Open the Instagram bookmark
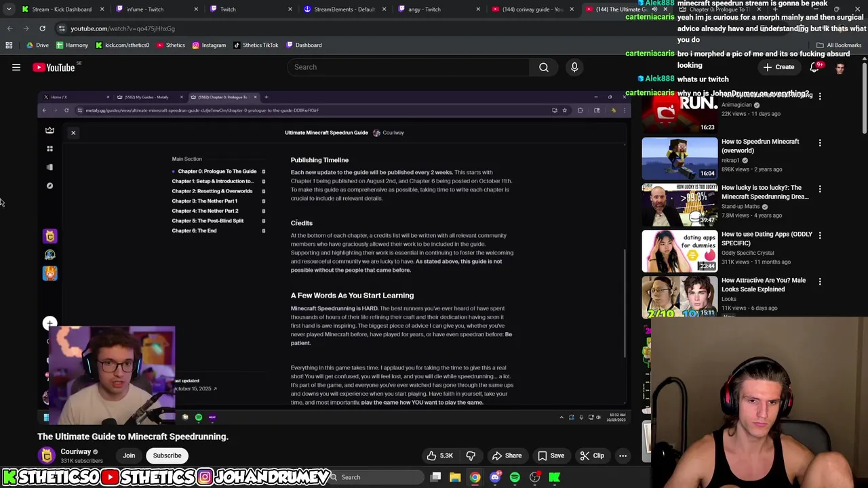Screen dimensions: 868x488 click(208, 45)
